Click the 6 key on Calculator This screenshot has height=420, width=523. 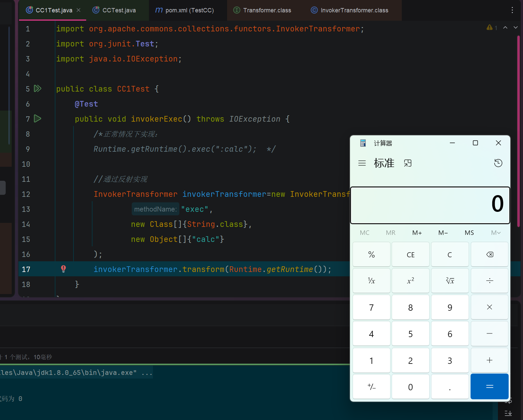450,333
